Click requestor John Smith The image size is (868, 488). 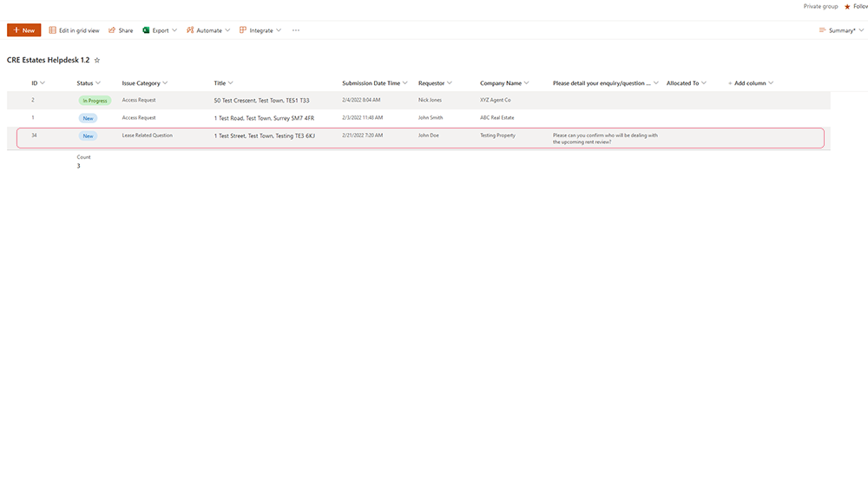[x=431, y=118]
